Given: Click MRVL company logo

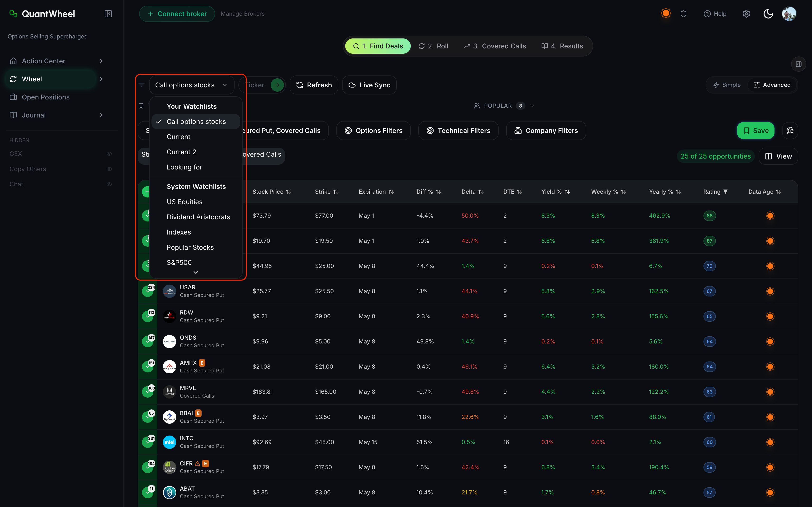Looking at the screenshot, I should (169, 392).
